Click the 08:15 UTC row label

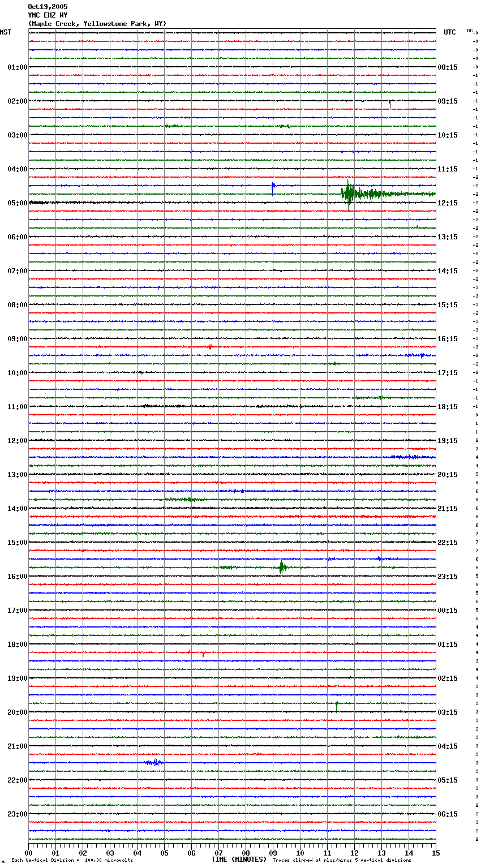448,67
